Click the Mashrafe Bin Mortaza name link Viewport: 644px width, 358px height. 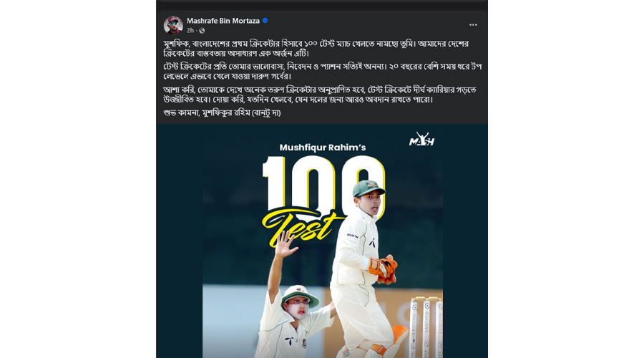pyautogui.click(x=223, y=21)
